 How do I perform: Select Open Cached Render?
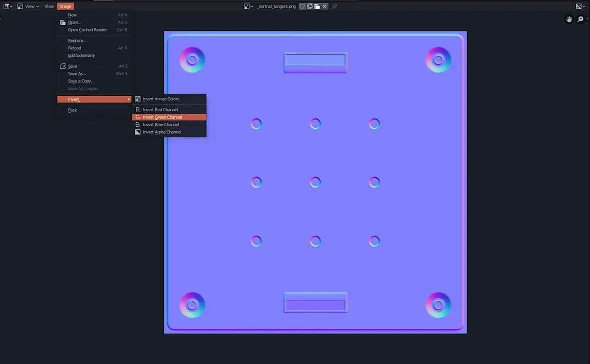click(x=94, y=30)
